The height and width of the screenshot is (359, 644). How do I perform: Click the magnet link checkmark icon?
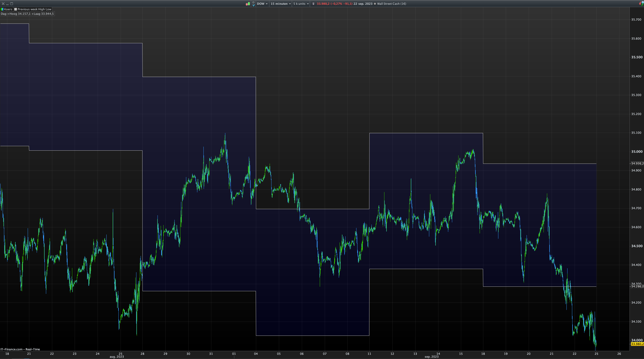[254, 4]
